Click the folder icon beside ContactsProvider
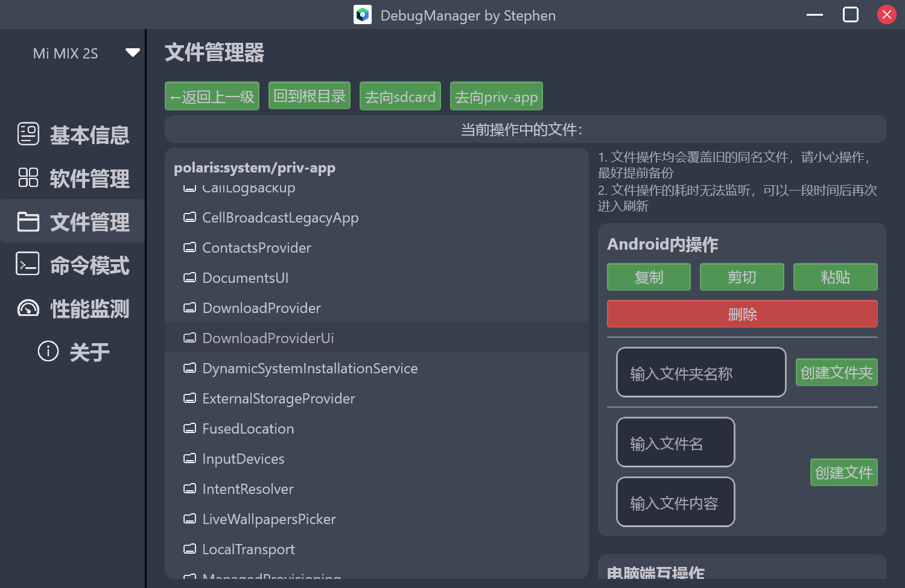905x588 pixels. tap(190, 247)
